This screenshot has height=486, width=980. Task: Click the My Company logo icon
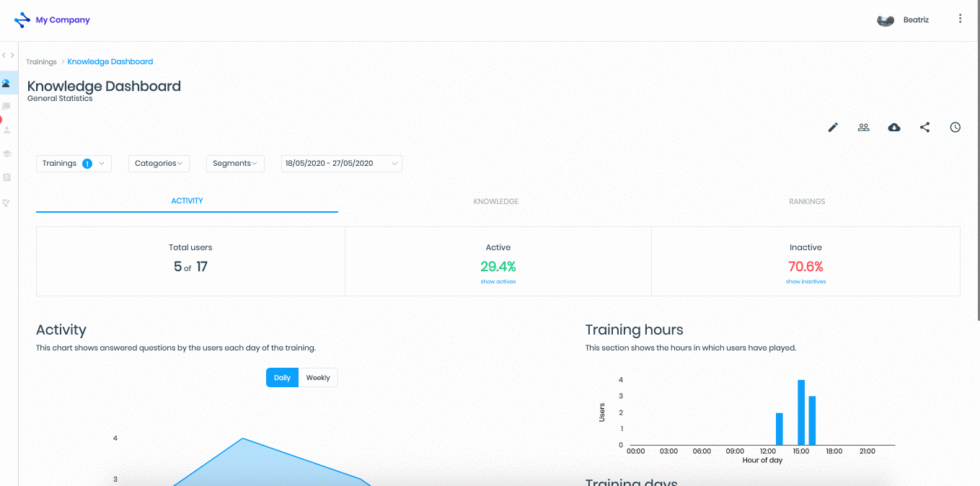pyautogui.click(x=22, y=20)
